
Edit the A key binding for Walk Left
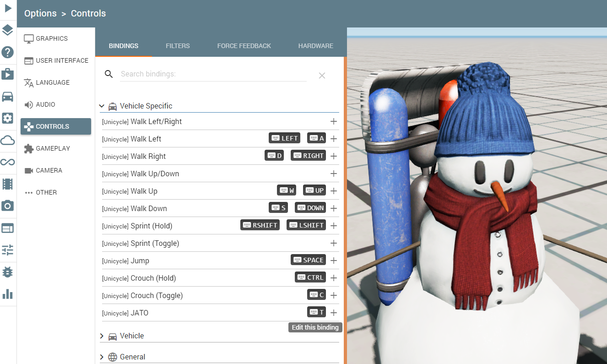316,138
